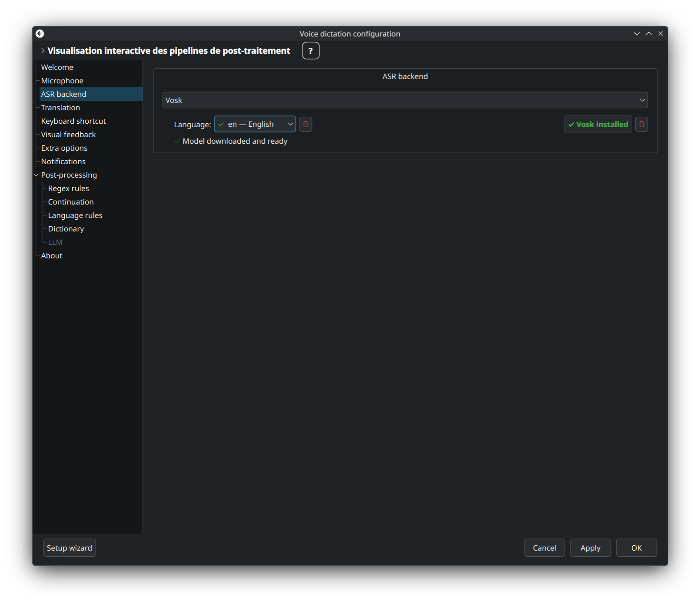Open the Vosk backend dropdown
700x604 pixels.
pos(405,100)
